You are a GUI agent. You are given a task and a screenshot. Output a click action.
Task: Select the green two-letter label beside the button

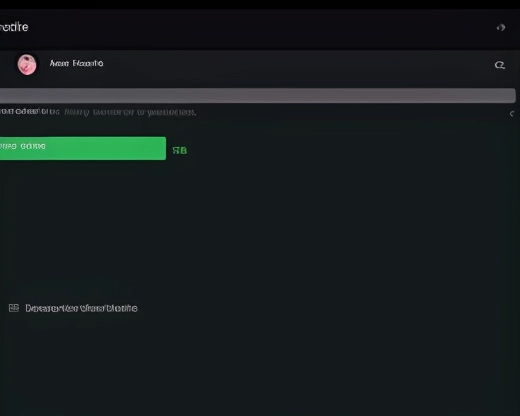(180, 151)
